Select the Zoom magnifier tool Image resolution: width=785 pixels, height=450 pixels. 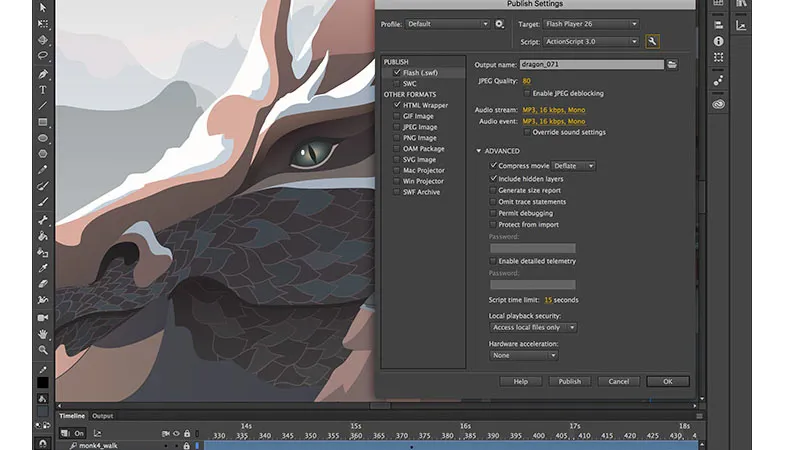[43, 350]
